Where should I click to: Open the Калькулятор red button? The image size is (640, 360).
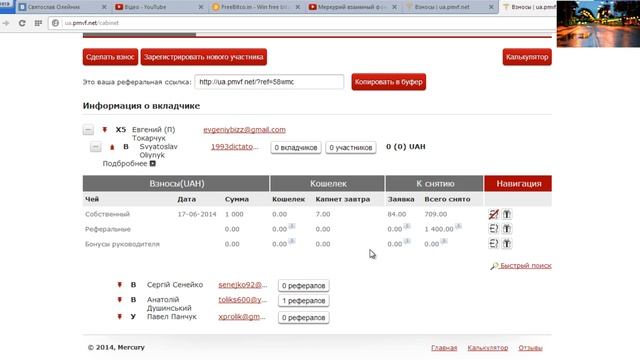click(x=527, y=57)
